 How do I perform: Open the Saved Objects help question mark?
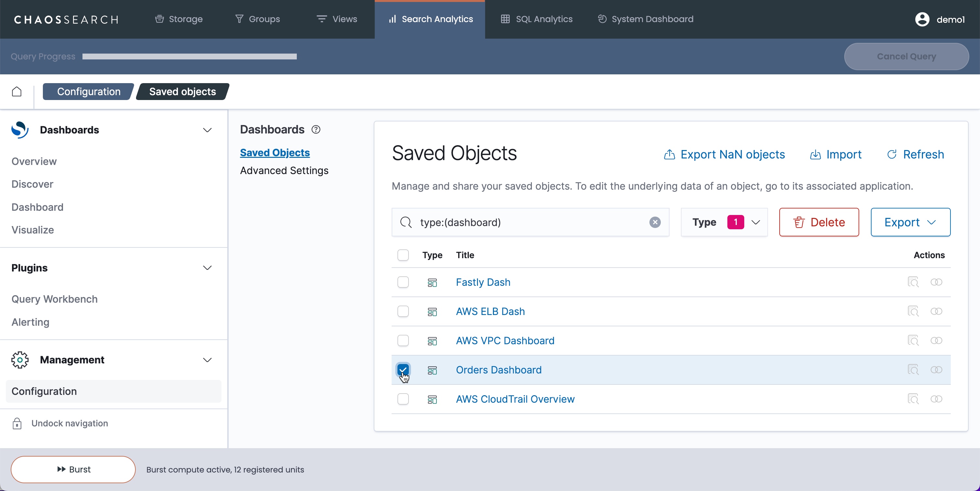pyautogui.click(x=316, y=130)
